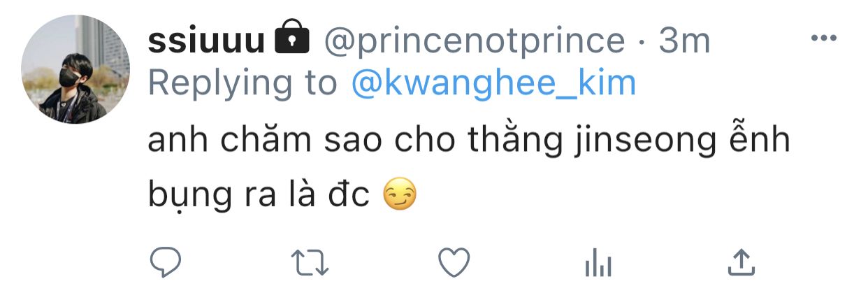
Task: Click the protected account lock icon
Action: click(292, 41)
